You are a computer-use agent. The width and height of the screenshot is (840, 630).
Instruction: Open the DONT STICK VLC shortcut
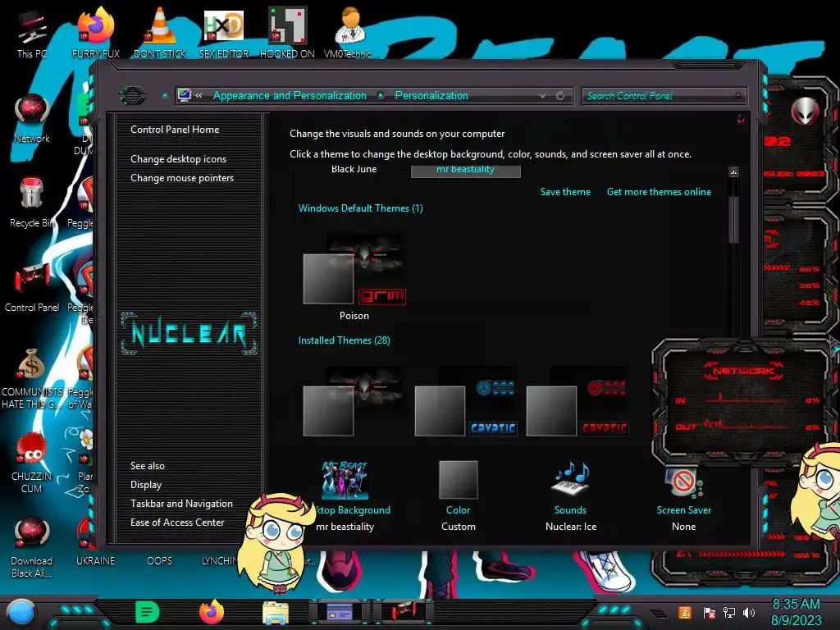point(160,33)
